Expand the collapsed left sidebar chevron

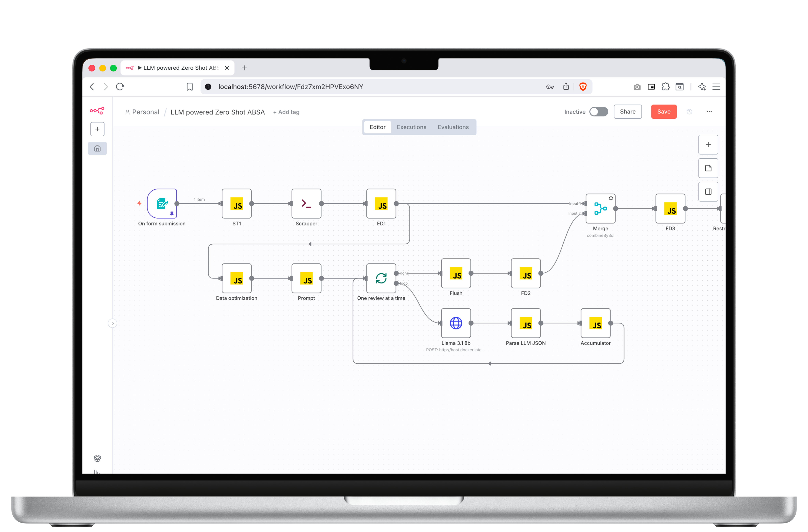tap(113, 323)
